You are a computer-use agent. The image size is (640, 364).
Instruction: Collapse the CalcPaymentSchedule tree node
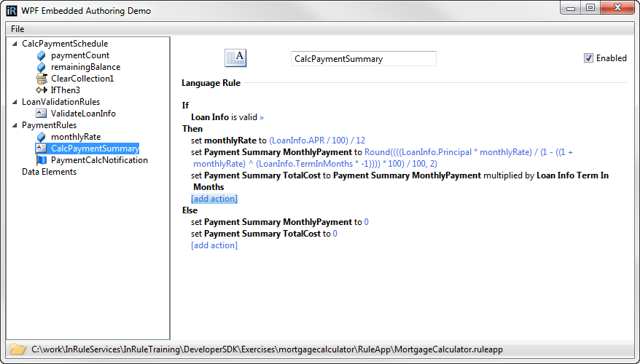pyautogui.click(x=15, y=44)
